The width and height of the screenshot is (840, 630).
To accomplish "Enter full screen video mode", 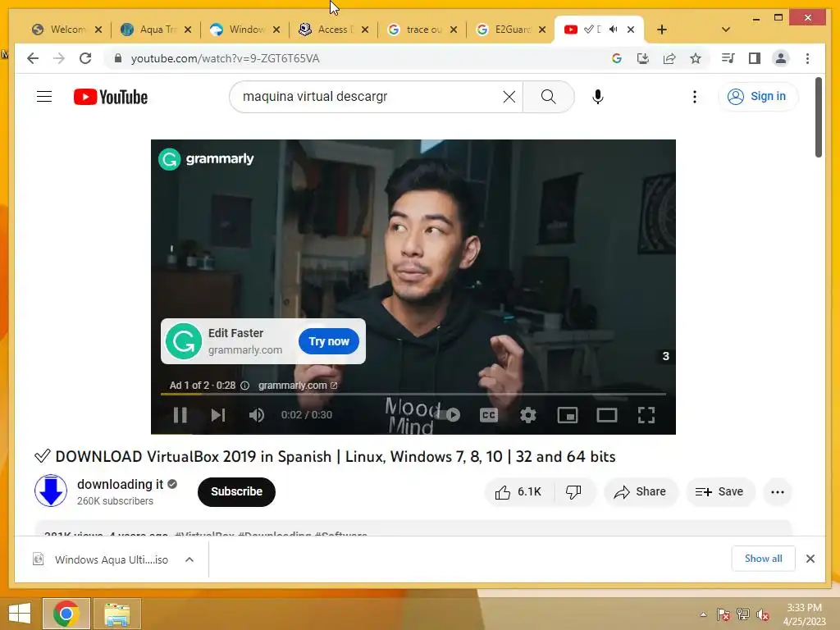I will pyautogui.click(x=646, y=414).
